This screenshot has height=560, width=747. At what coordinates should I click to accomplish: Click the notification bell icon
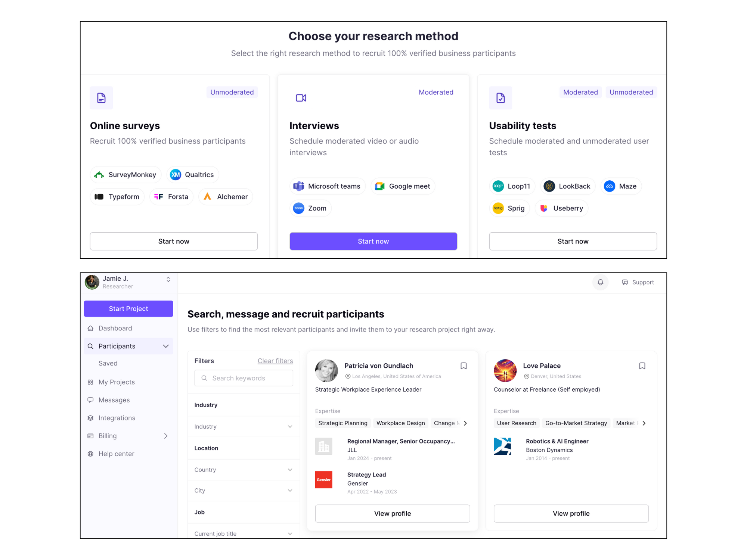pyautogui.click(x=600, y=282)
